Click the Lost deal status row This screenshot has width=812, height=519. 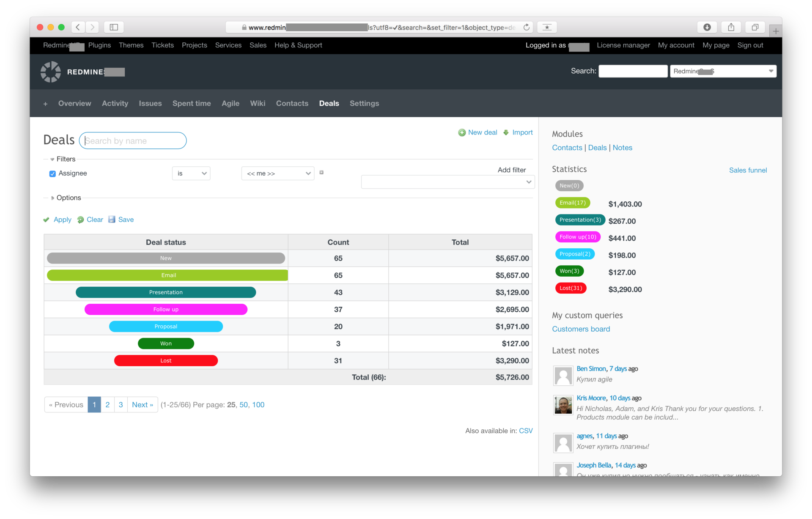point(166,360)
